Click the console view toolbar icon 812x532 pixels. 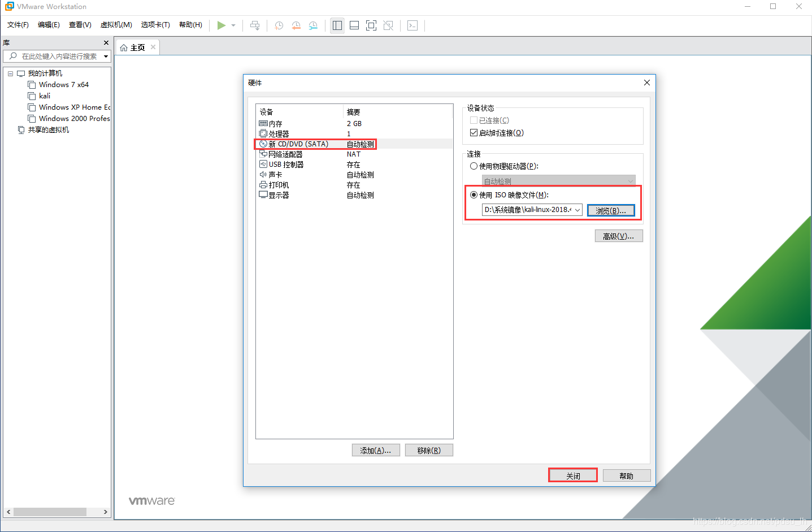tap(412, 25)
